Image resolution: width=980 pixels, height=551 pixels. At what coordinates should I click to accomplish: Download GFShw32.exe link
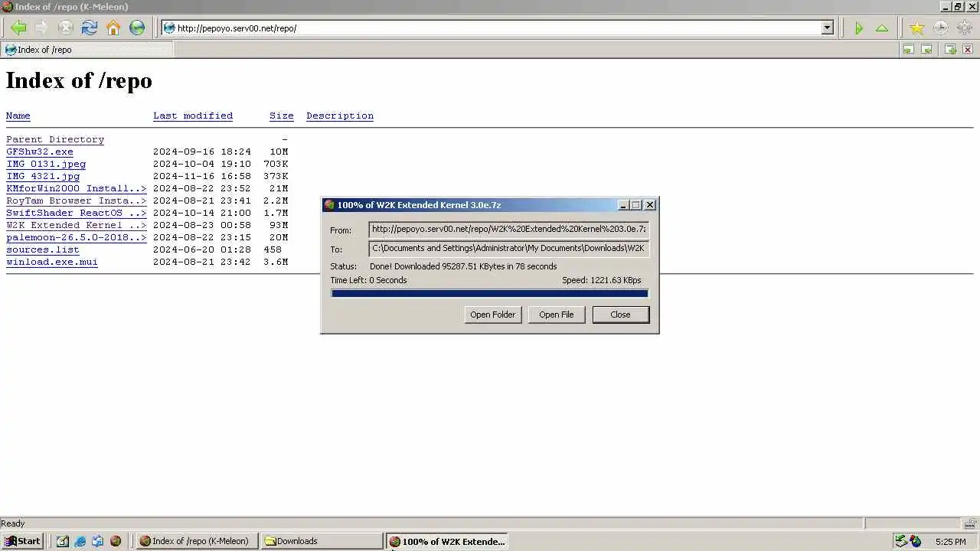pos(40,152)
